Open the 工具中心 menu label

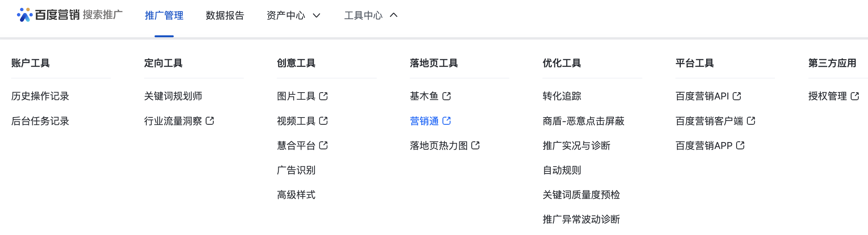pyautogui.click(x=363, y=15)
